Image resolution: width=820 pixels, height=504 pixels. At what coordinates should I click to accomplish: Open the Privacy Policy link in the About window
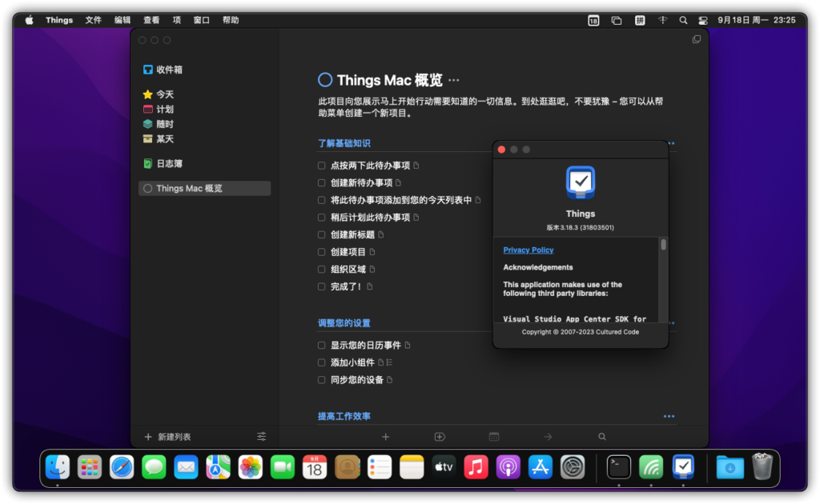point(528,249)
